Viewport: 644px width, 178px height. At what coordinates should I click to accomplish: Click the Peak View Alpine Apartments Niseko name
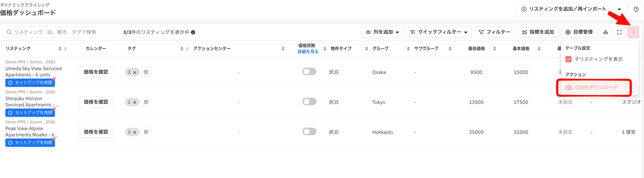[x=32, y=132]
